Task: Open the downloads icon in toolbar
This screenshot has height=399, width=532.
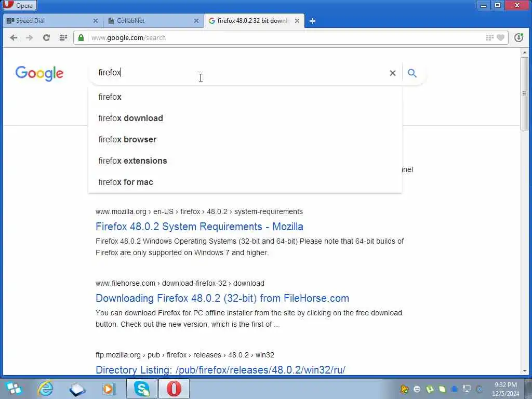Action: (518, 37)
